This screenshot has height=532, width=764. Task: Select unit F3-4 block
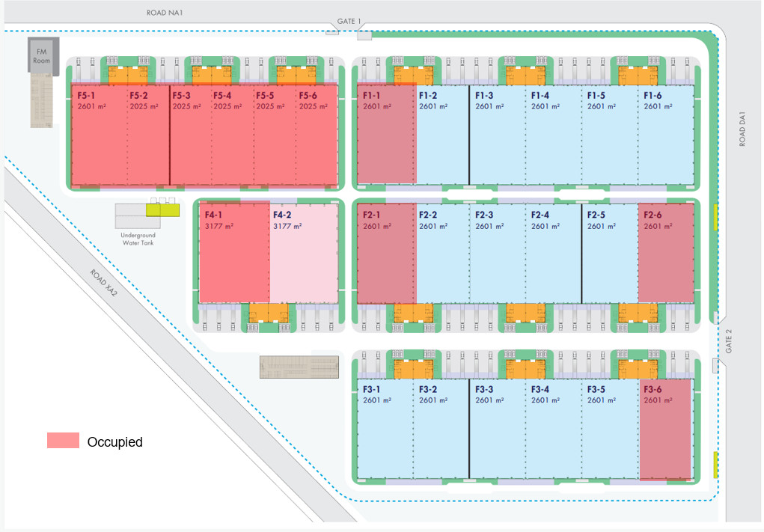click(x=554, y=429)
